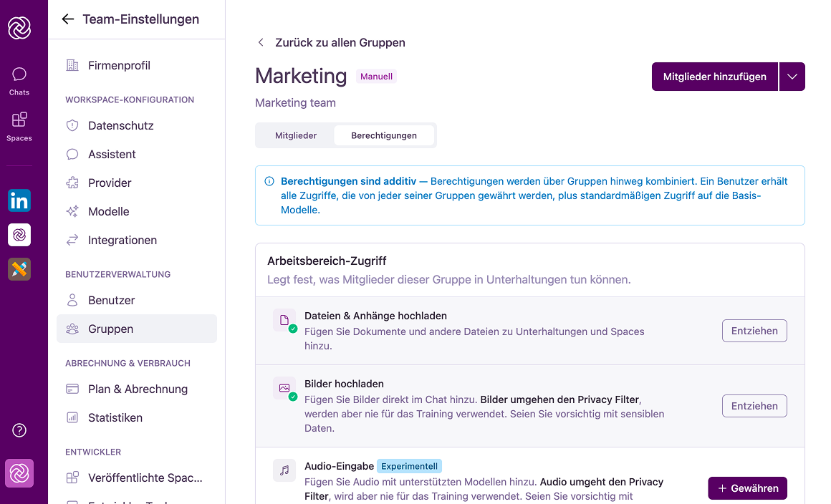Image resolution: width=831 pixels, height=504 pixels.
Task: Open the help question mark icon
Action: (x=19, y=430)
